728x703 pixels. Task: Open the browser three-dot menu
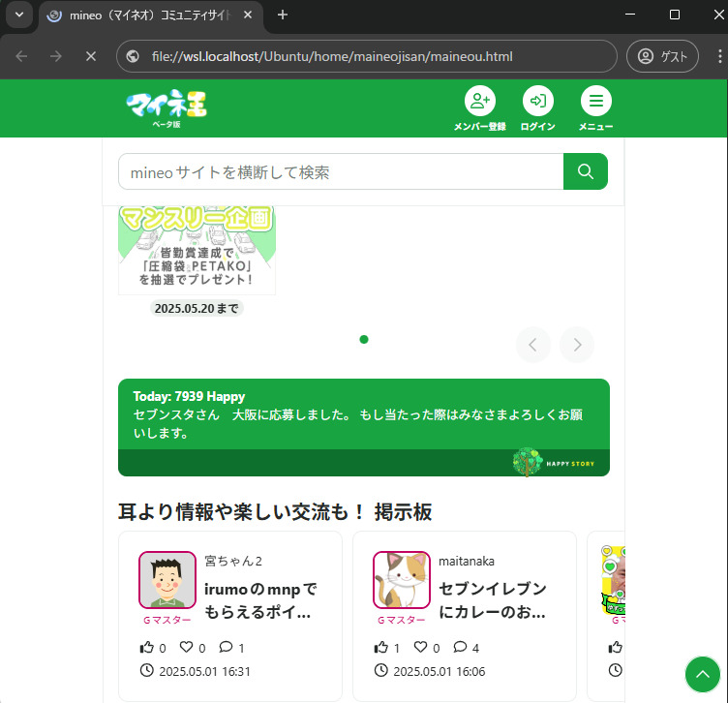click(719, 56)
